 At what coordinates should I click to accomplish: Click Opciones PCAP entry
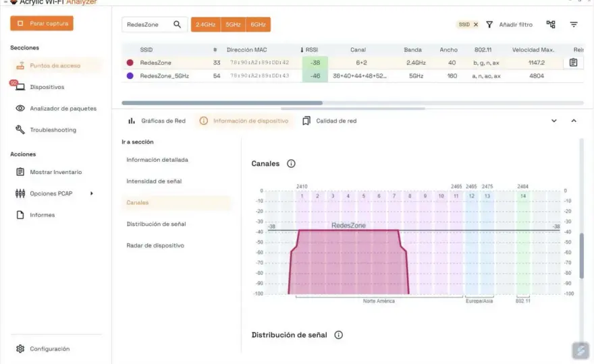click(x=51, y=193)
